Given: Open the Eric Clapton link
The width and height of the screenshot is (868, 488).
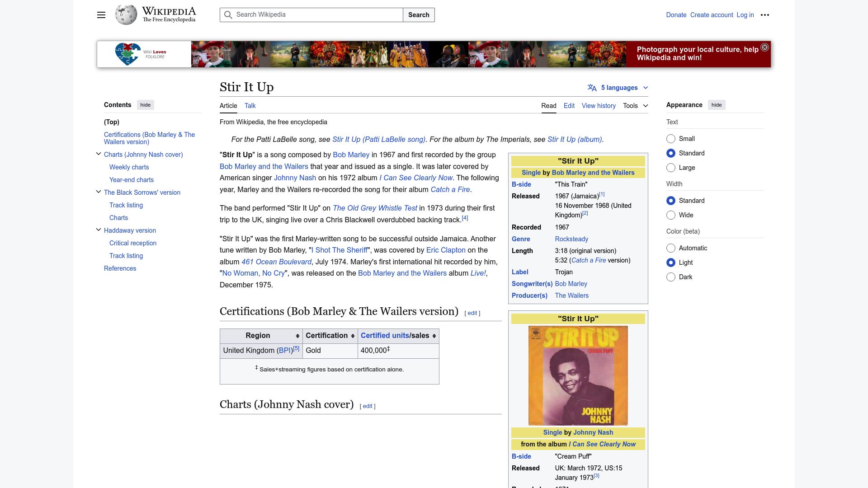Looking at the screenshot, I should (x=446, y=250).
